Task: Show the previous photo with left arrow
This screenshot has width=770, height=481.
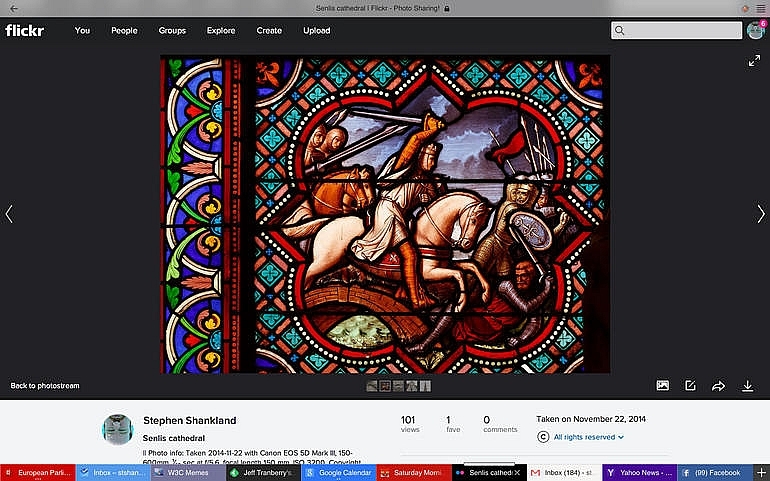Action: [9, 213]
